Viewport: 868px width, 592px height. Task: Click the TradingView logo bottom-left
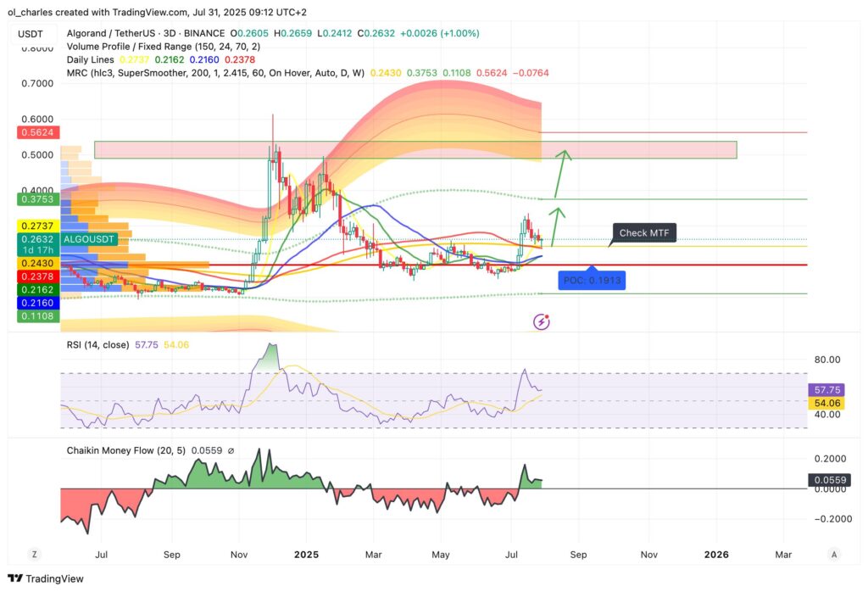coord(47,578)
